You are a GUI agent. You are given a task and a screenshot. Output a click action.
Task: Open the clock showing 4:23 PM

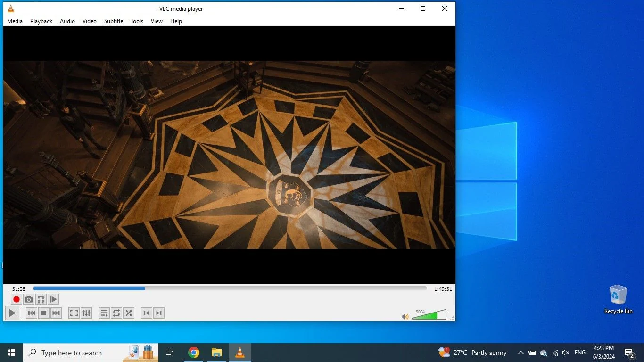(603, 353)
